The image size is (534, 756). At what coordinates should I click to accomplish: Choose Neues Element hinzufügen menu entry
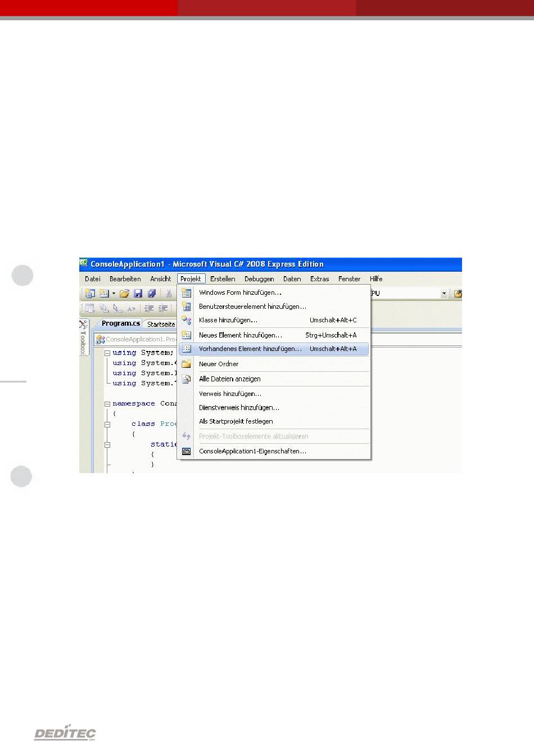pyautogui.click(x=274, y=335)
